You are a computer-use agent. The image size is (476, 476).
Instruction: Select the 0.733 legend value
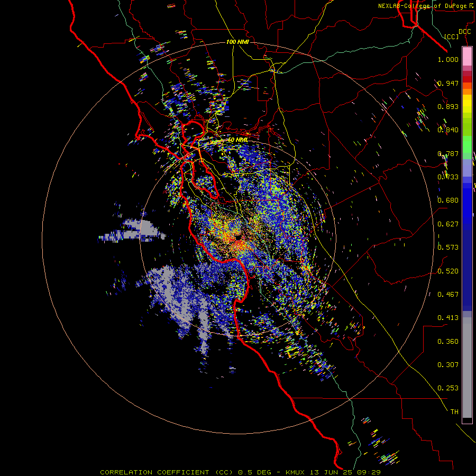(448, 177)
